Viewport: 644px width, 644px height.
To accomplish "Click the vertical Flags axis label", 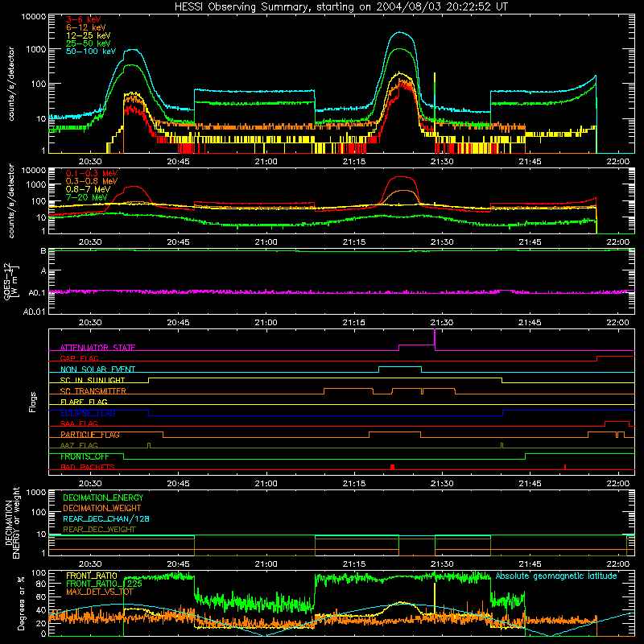I will coord(33,402).
